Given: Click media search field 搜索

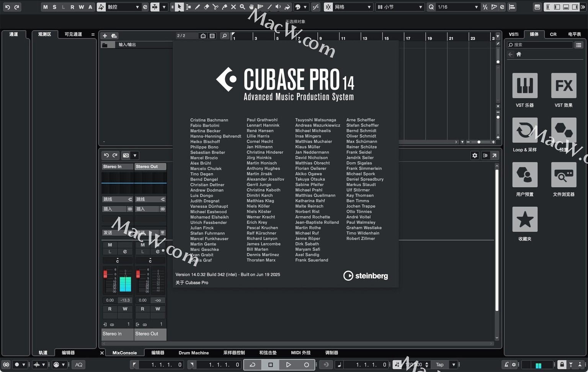Looking at the screenshot, I should click(540, 45).
